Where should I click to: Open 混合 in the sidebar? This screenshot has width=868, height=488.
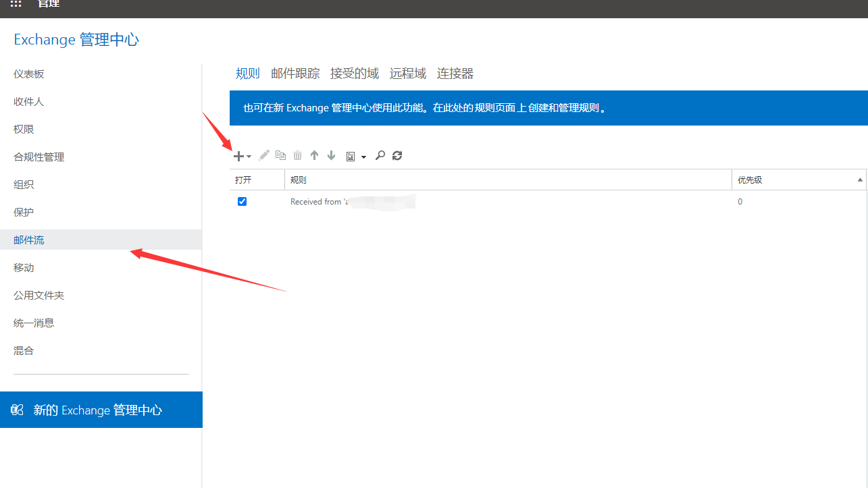(24, 350)
